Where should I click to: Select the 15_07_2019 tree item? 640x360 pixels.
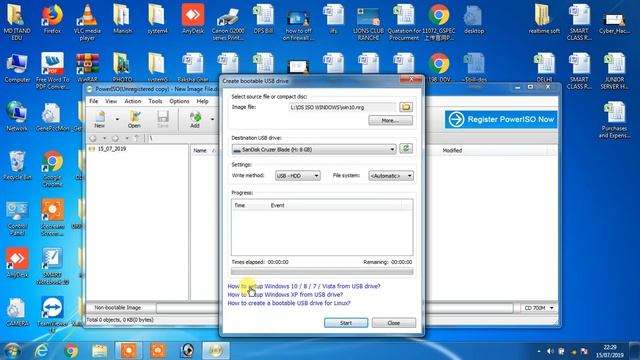111,149
